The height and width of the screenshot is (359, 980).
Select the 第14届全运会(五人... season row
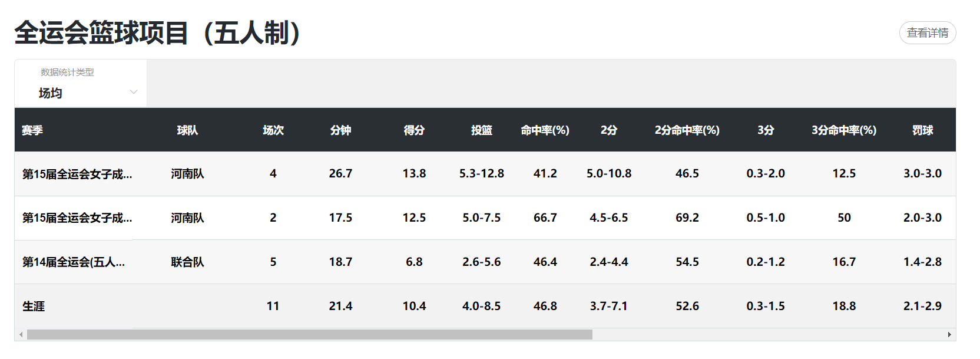pyautogui.click(x=74, y=262)
